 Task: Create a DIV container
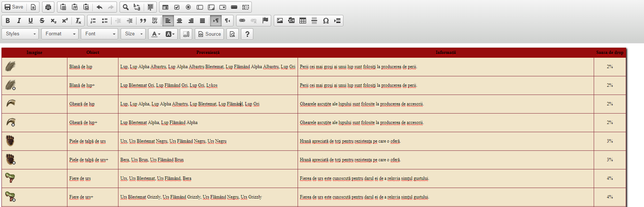pos(155,20)
